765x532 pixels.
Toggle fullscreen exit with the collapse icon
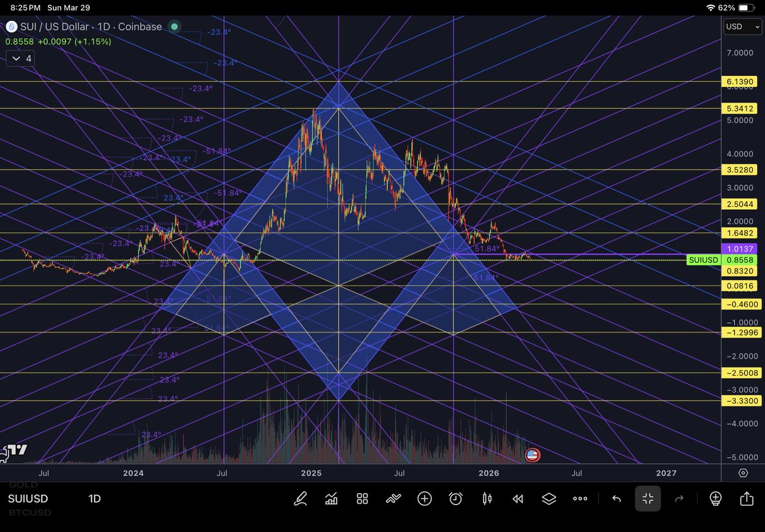point(648,498)
